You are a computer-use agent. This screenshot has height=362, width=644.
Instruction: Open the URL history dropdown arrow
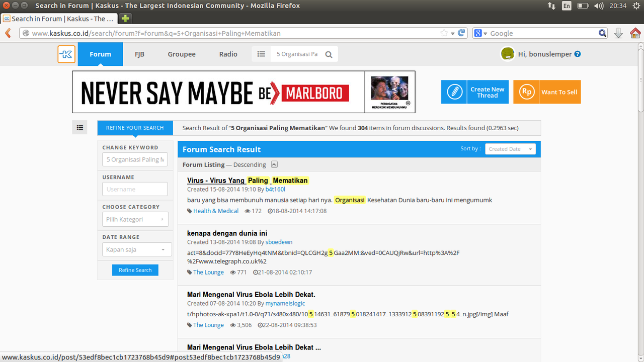tap(453, 33)
